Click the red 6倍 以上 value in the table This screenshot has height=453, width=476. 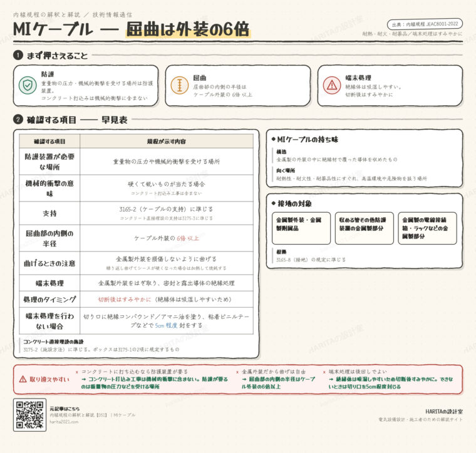pyautogui.click(x=188, y=238)
